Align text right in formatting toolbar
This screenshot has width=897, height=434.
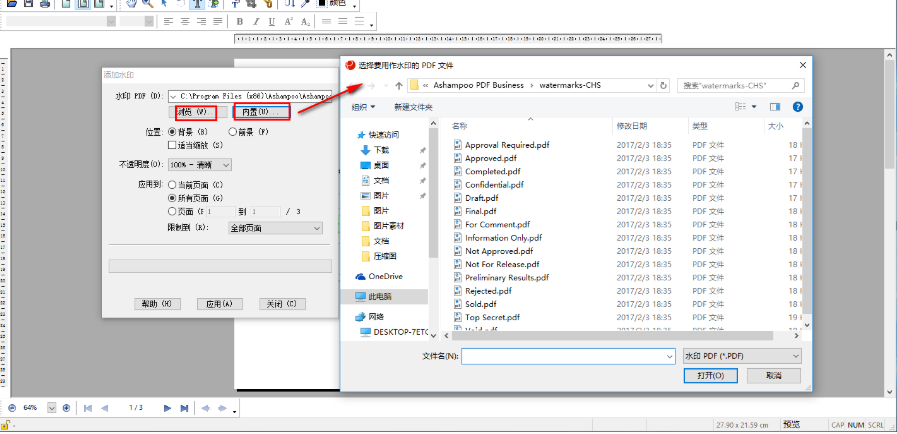tap(201, 22)
